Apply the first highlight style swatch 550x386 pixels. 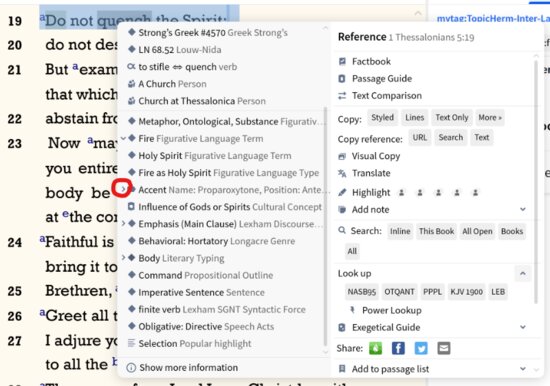coord(402,193)
